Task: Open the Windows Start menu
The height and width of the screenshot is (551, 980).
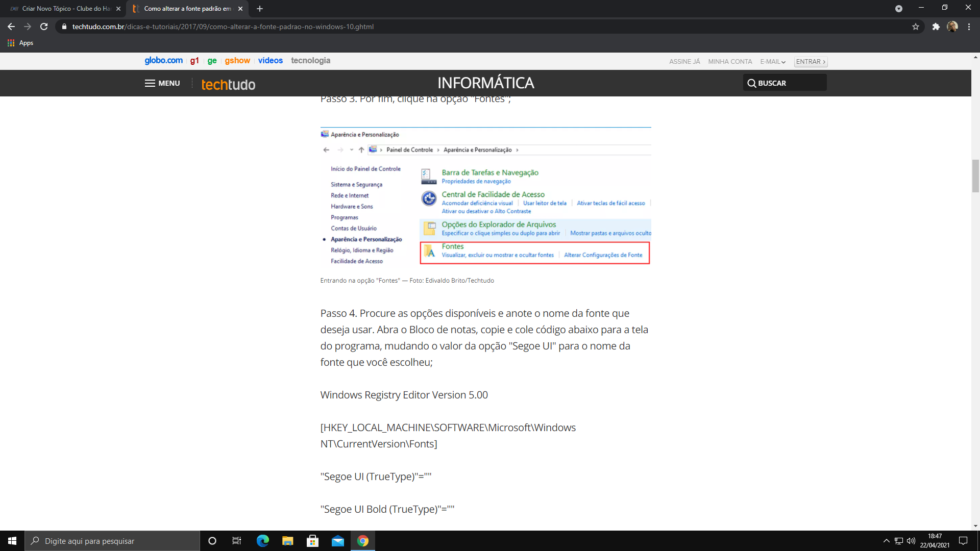Action: pyautogui.click(x=12, y=541)
